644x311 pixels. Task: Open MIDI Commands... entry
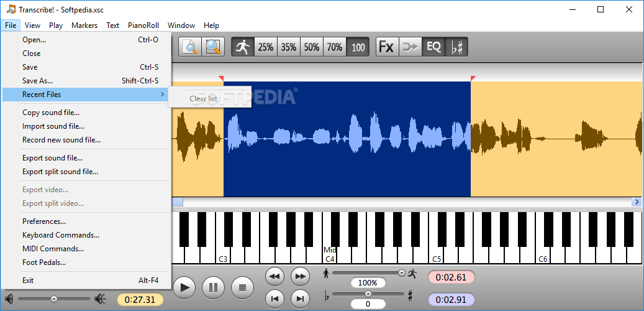pos(86,249)
